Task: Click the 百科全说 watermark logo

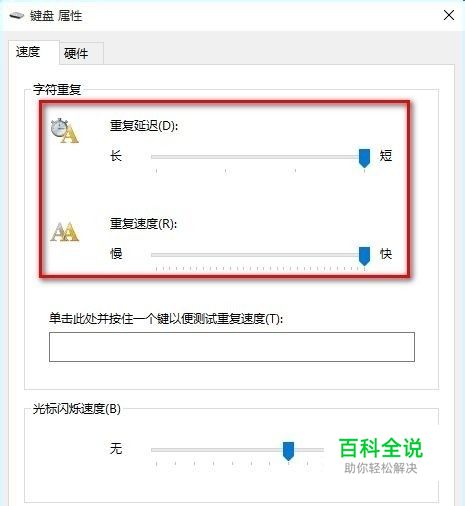Action: pyautogui.click(x=381, y=456)
